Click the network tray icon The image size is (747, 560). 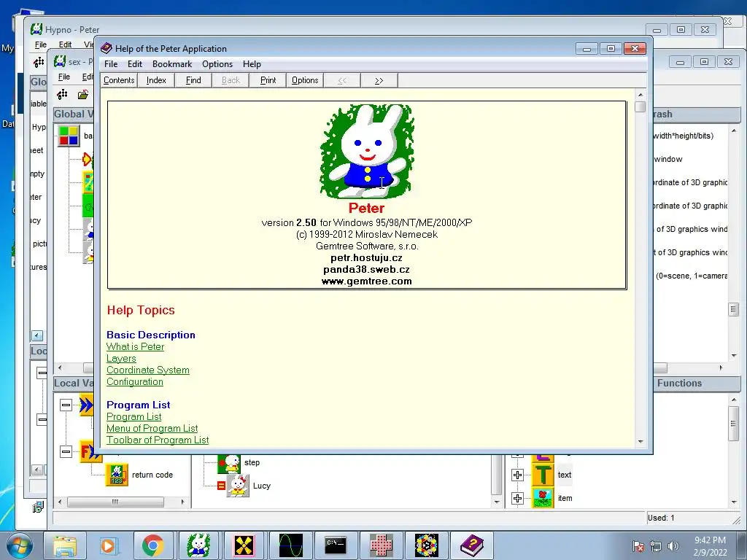656,546
